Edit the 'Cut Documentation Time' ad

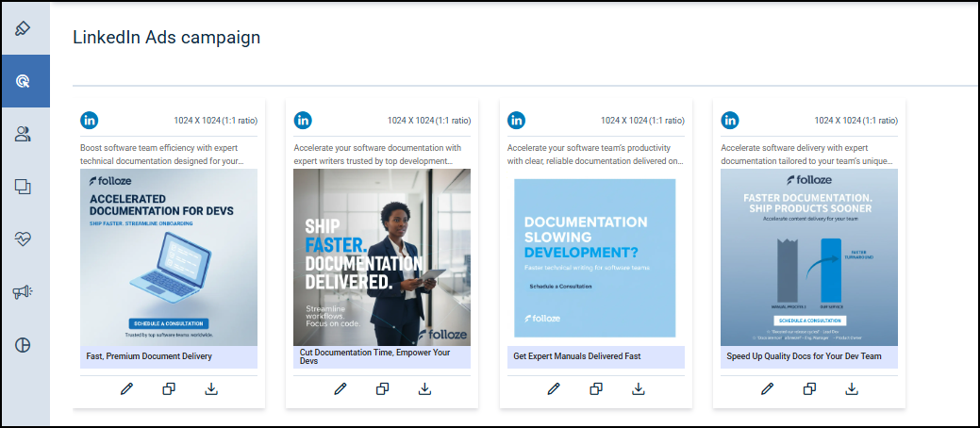click(x=341, y=388)
